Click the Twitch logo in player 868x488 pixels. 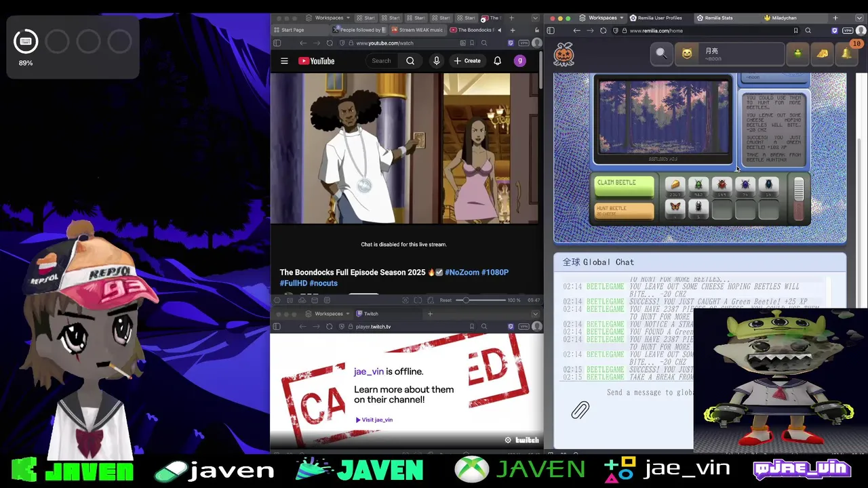(x=527, y=440)
